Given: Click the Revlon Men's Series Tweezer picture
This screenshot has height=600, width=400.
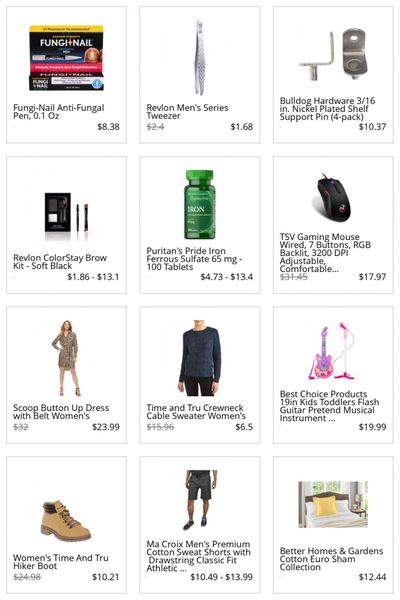Looking at the screenshot, I should click(x=199, y=57).
